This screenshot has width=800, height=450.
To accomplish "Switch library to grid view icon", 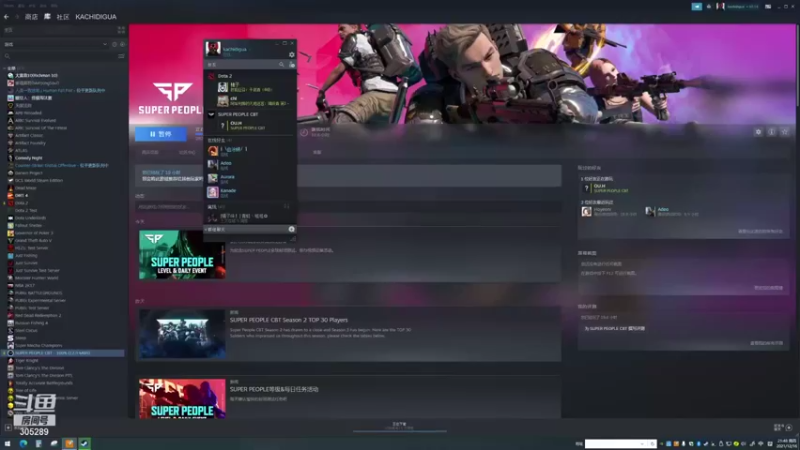I will (121, 30).
